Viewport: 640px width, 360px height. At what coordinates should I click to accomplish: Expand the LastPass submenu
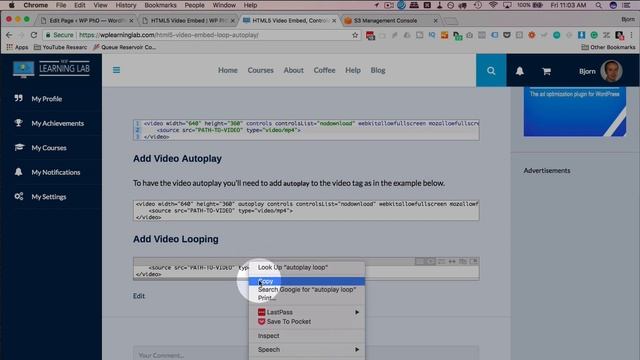coord(307,312)
